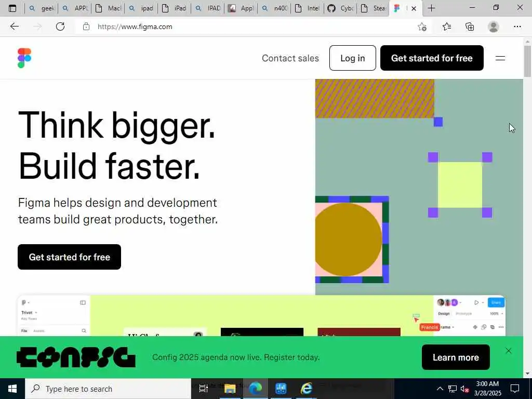
Task: Show hidden system tray icons
Action: [440, 389]
